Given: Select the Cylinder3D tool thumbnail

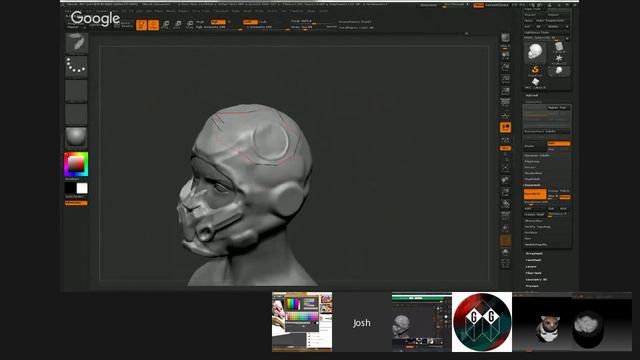Looking at the screenshot, I should click(x=559, y=47).
